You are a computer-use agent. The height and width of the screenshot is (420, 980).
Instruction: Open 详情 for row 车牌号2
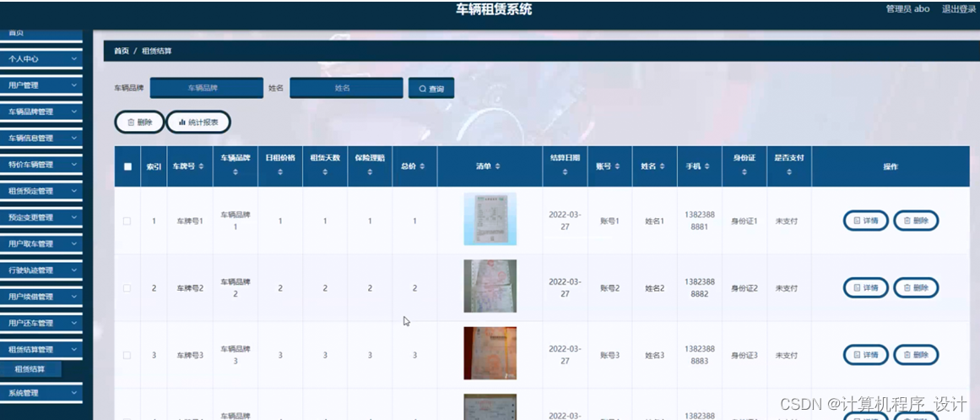[866, 288]
